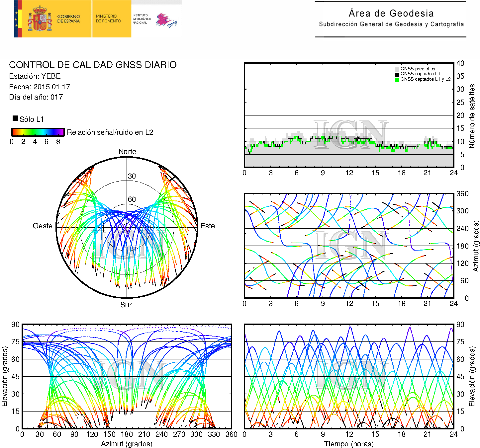
Task: Click the Ministerio de Fomento logo
Action: [x=108, y=19]
